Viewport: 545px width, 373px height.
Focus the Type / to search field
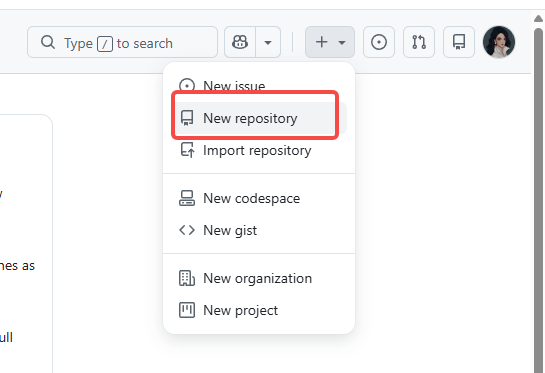point(122,42)
